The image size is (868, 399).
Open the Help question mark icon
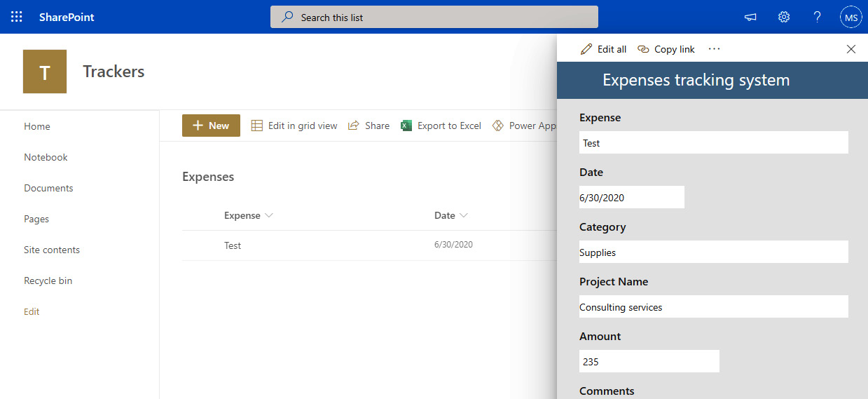tap(818, 17)
